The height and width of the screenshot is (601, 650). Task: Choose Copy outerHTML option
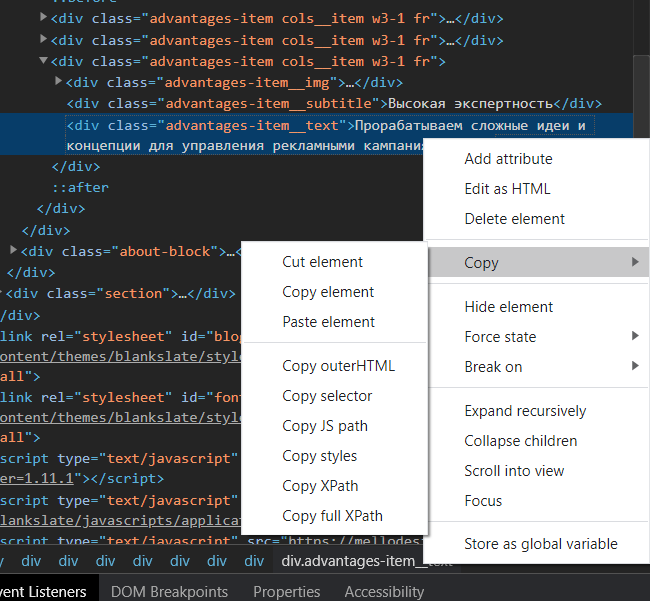pos(338,366)
